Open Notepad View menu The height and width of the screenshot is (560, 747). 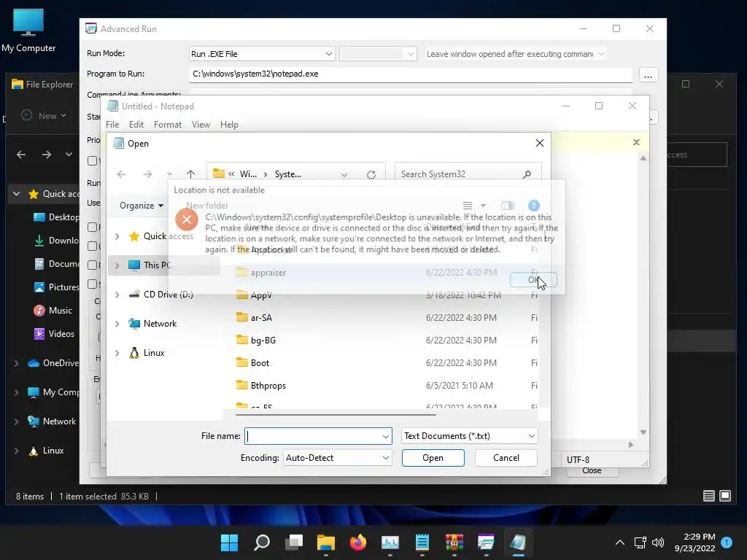click(x=201, y=125)
